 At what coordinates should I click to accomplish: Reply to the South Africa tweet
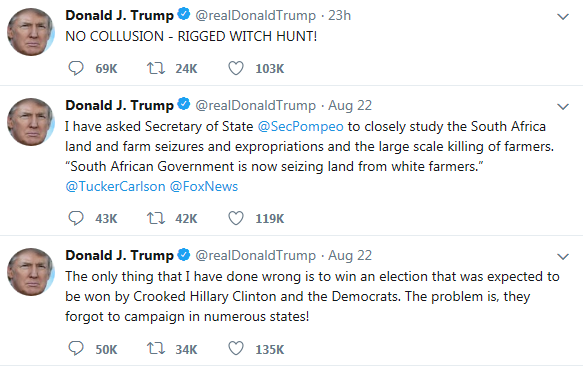tap(76, 218)
